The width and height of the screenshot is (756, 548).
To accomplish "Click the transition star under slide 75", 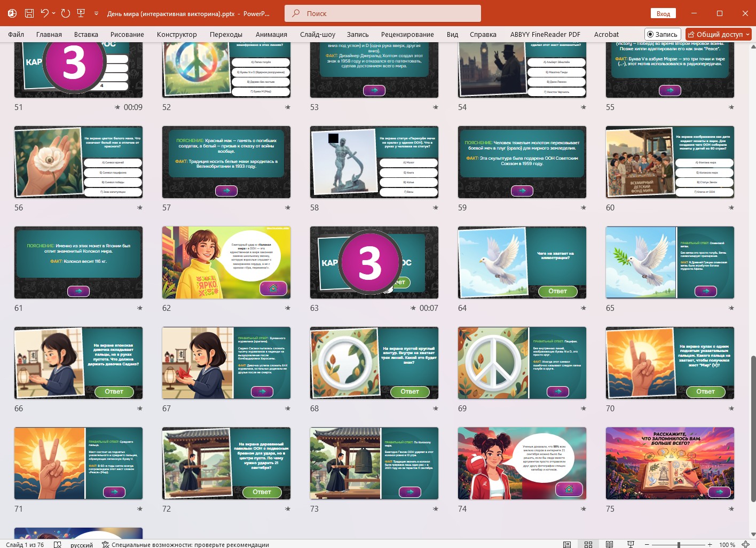I will tap(731, 508).
